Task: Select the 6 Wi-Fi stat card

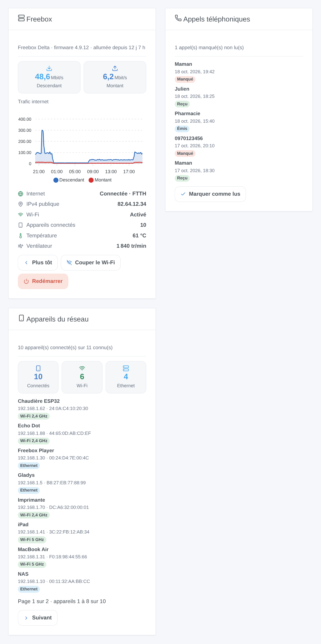Action: pyautogui.click(x=82, y=377)
